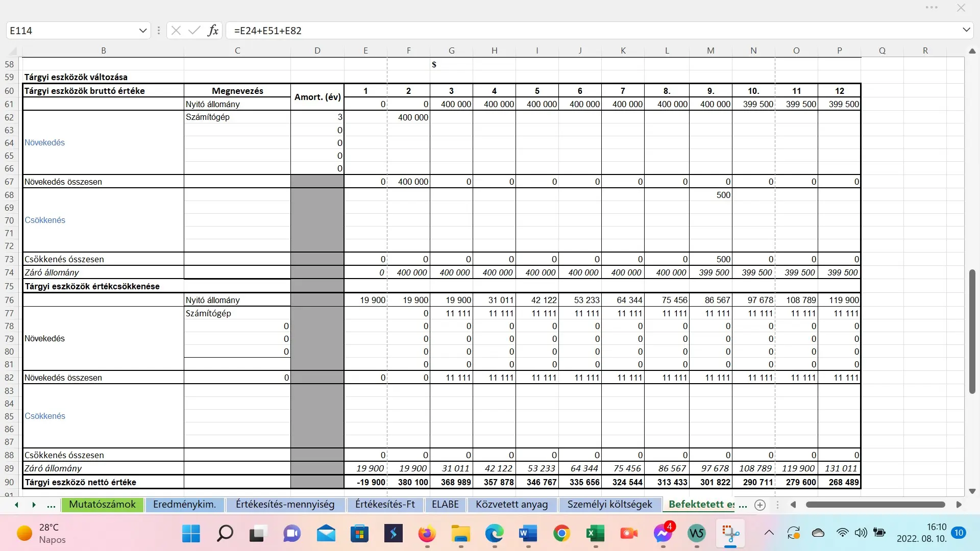Click the horizontal scrollbar thumb
The height and width of the screenshot is (551, 980).
[875, 505]
